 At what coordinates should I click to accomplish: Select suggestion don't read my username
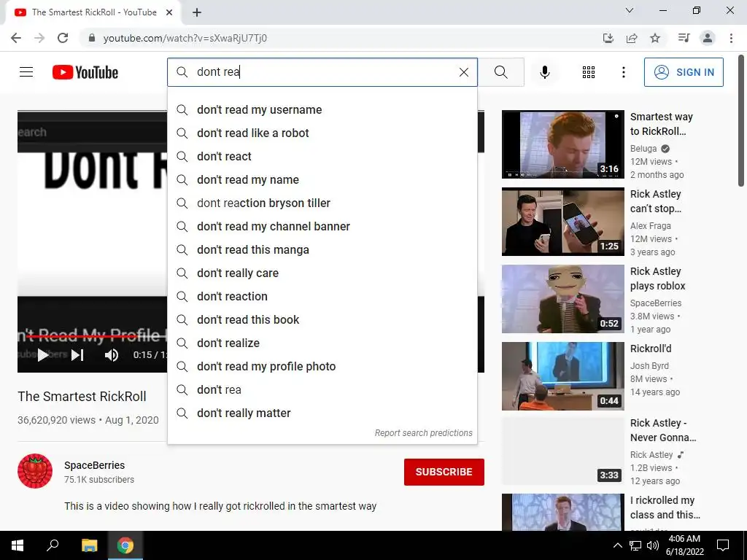point(322,109)
